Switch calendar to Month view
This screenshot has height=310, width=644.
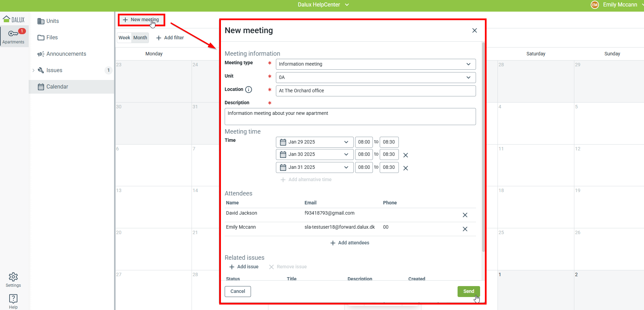click(x=140, y=38)
